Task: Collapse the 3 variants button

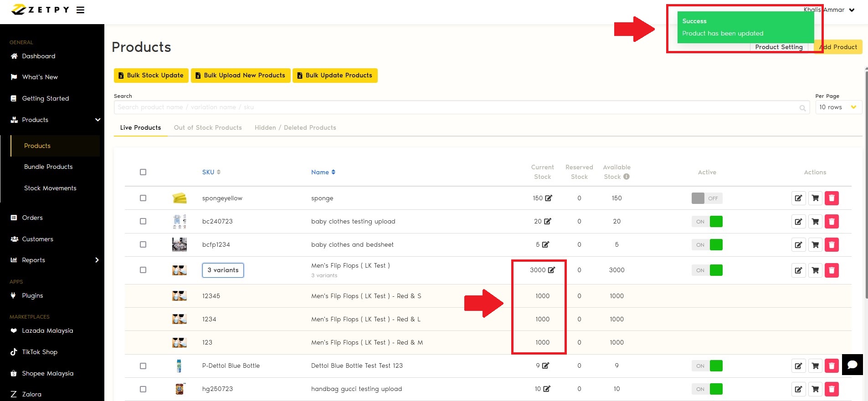Action: tap(223, 270)
